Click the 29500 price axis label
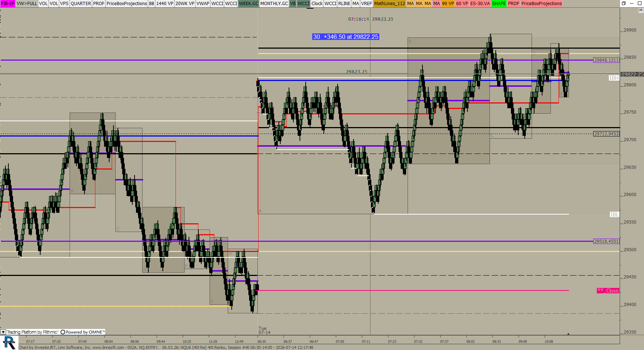The width and height of the screenshot is (644, 350). tap(630, 249)
